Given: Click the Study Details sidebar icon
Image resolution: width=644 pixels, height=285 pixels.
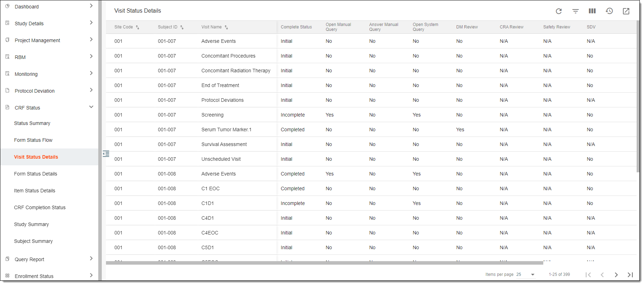Looking at the screenshot, I should pyautogui.click(x=7, y=23).
